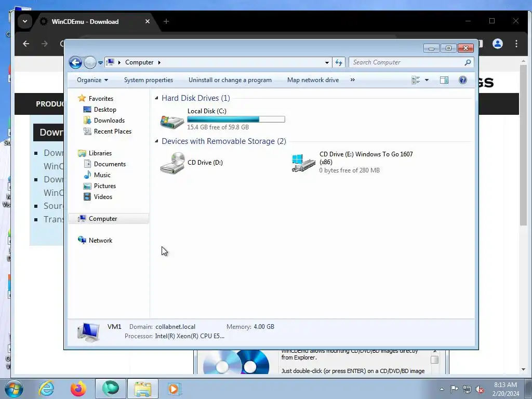Toggle the preview pane button
Image resolution: width=532 pixels, height=399 pixels.
tap(444, 80)
